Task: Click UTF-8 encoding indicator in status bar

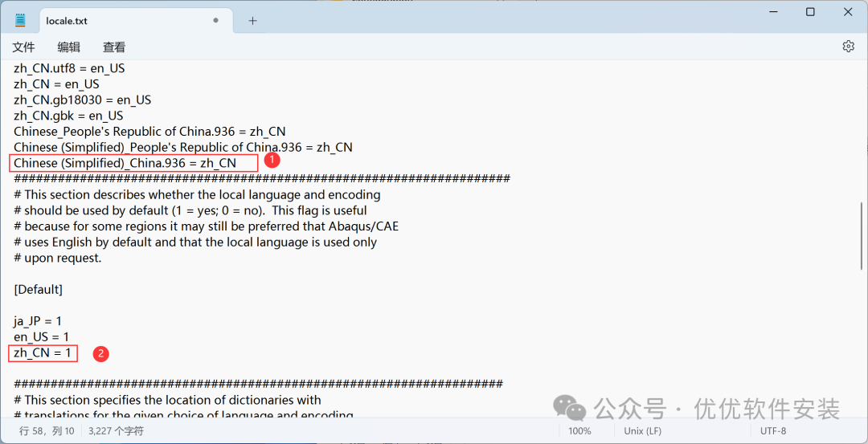Action: point(772,431)
